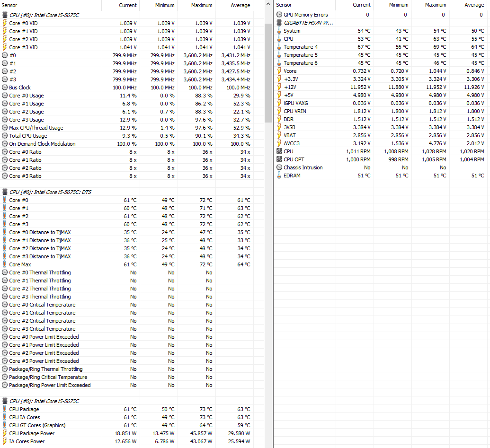The height and width of the screenshot is (448, 490).
Task: Click the lightning icon beside IA Cores Power
Action: (5, 441)
